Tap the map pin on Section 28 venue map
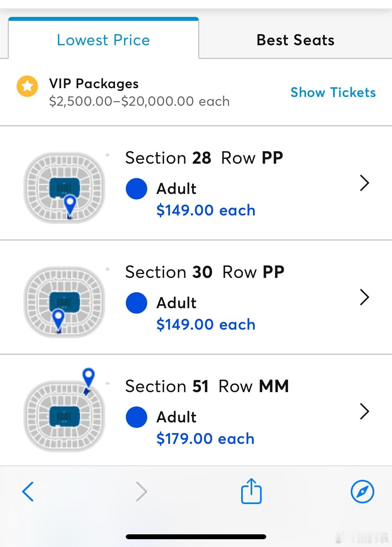Screen dimensions: 392x547 pyautogui.click(x=70, y=203)
